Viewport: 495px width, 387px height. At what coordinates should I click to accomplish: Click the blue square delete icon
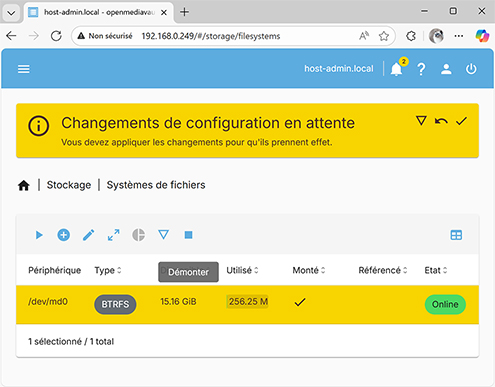point(188,235)
